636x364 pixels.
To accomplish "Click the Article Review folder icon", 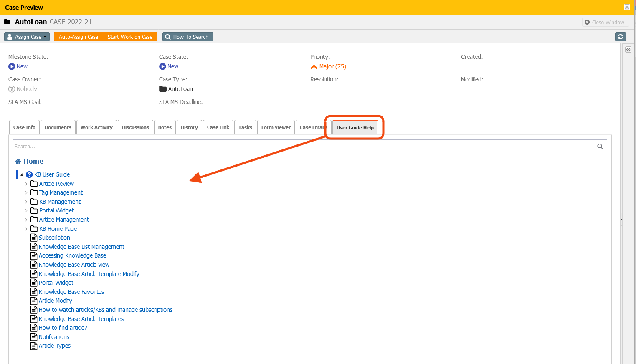I will [34, 184].
